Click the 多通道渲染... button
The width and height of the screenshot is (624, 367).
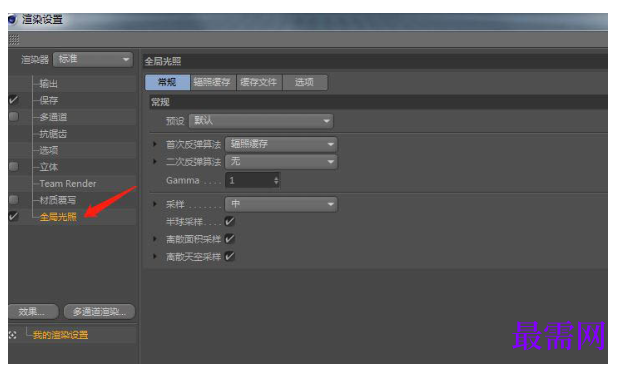[x=99, y=312]
